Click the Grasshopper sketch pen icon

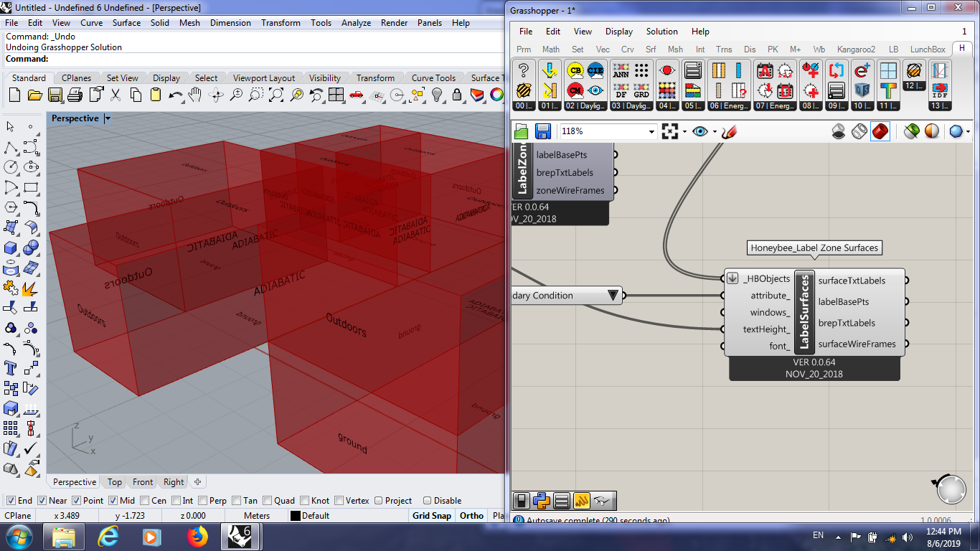coord(730,131)
